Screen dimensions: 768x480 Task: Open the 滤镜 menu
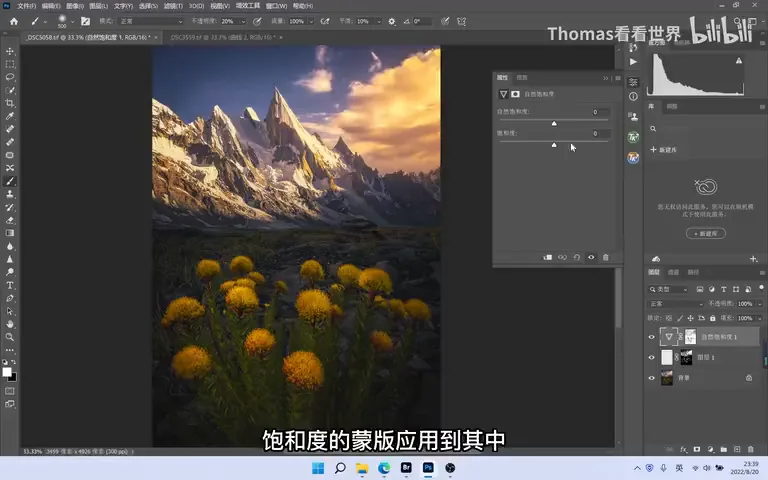(x=173, y=6)
